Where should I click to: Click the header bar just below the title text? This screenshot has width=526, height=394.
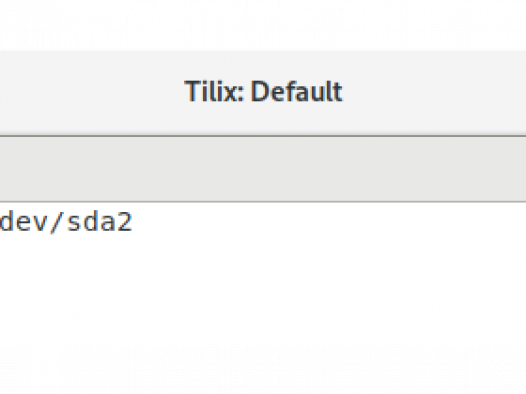263,117
